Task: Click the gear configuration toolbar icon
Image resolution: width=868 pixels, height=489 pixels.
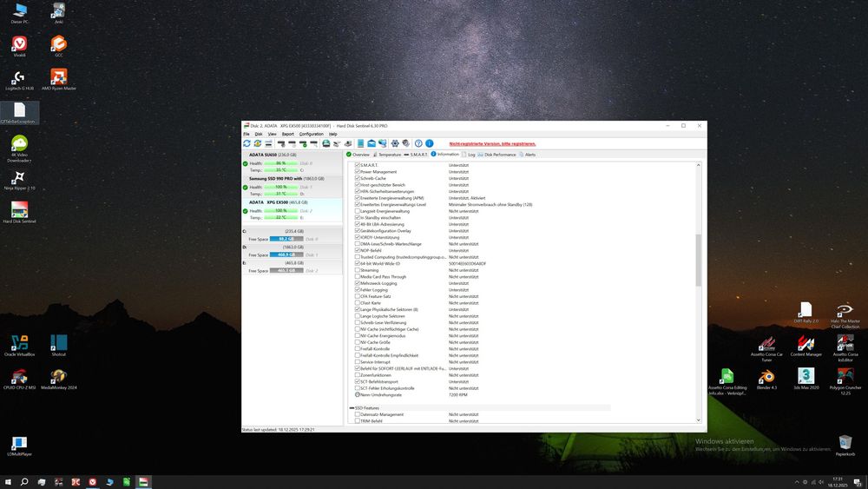Action: point(395,143)
